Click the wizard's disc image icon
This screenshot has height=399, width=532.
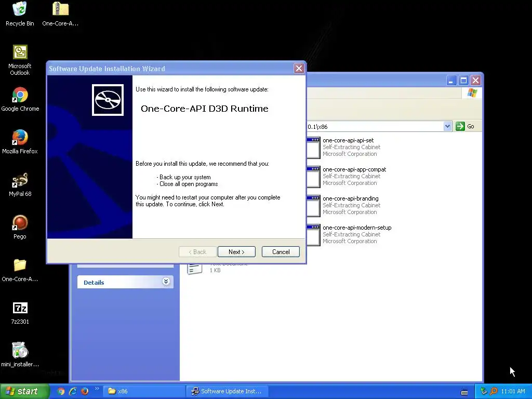108,100
